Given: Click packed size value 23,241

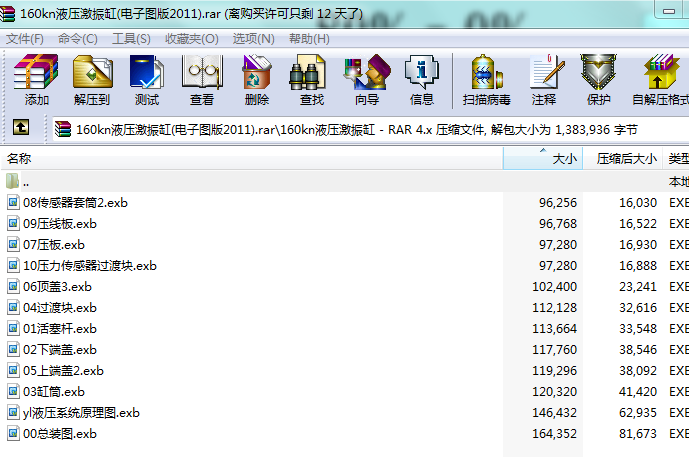Looking at the screenshot, I should [638, 287].
